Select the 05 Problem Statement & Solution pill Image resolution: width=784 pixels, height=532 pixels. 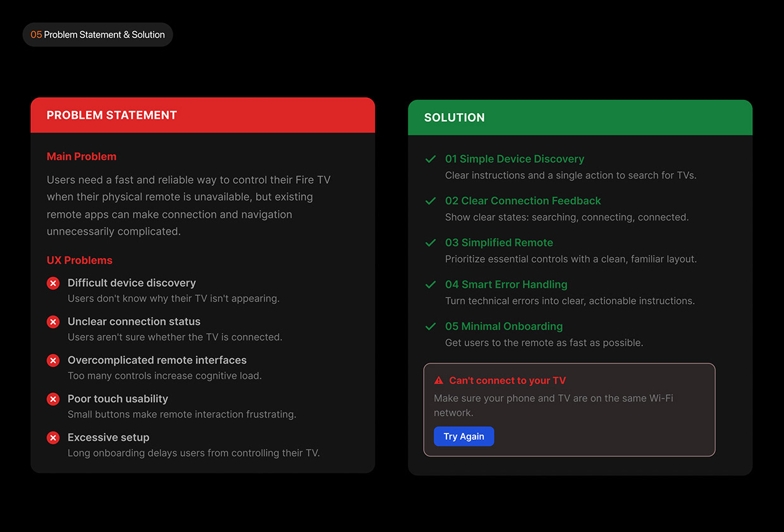coord(97,35)
